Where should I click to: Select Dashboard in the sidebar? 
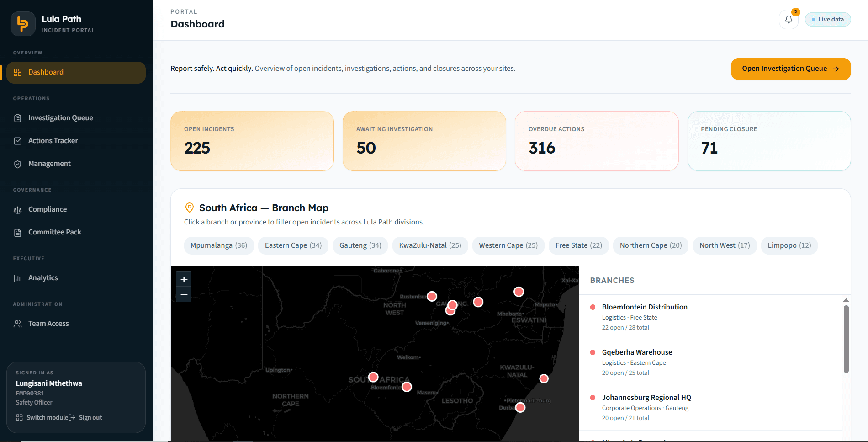click(x=76, y=72)
